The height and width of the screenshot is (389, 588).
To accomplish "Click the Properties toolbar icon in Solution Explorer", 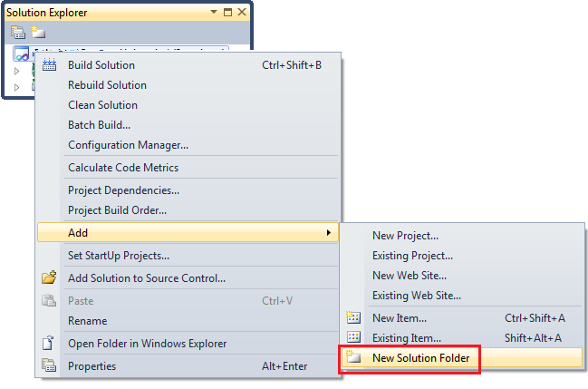I will pos(18,33).
